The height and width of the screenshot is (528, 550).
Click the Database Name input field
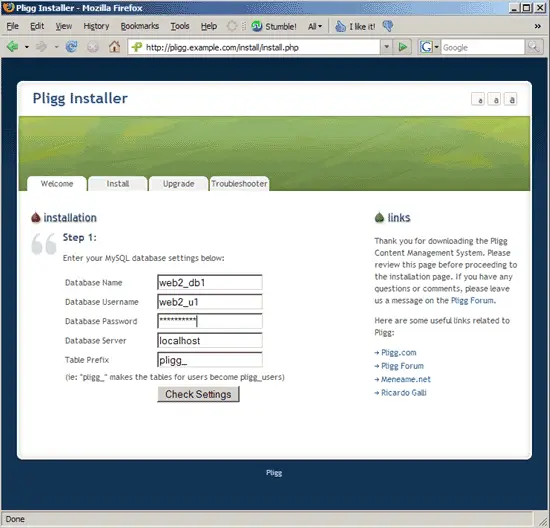[210, 282]
